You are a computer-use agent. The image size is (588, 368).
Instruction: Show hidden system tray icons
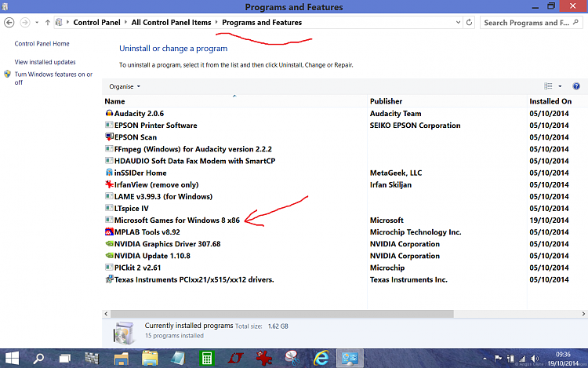[x=485, y=359]
